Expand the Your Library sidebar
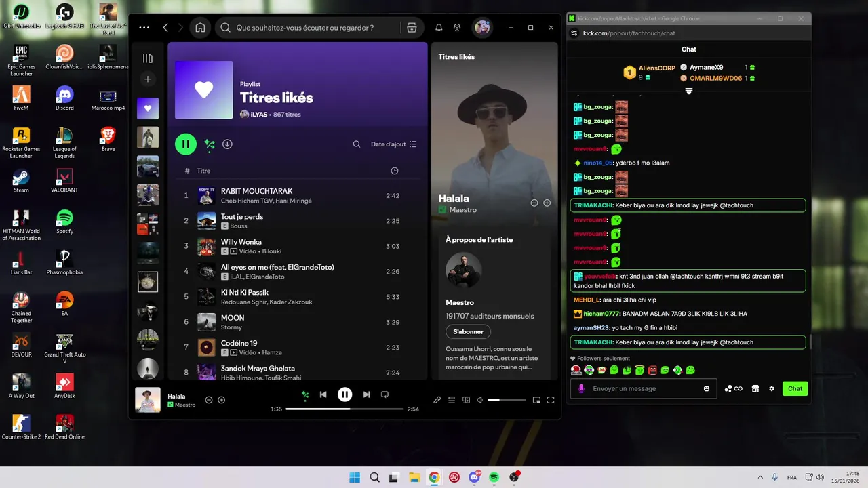Image resolution: width=868 pixels, height=488 pixels. coord(148,58)
